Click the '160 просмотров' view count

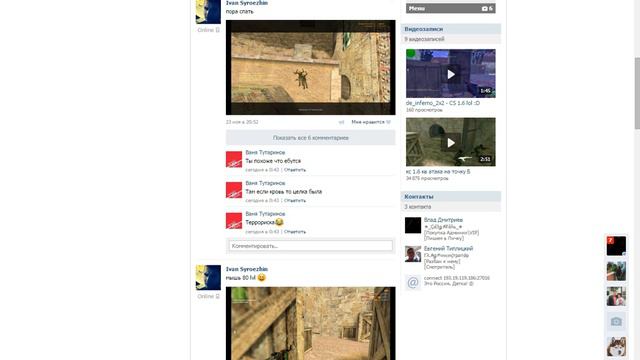[x=424, y=110]
